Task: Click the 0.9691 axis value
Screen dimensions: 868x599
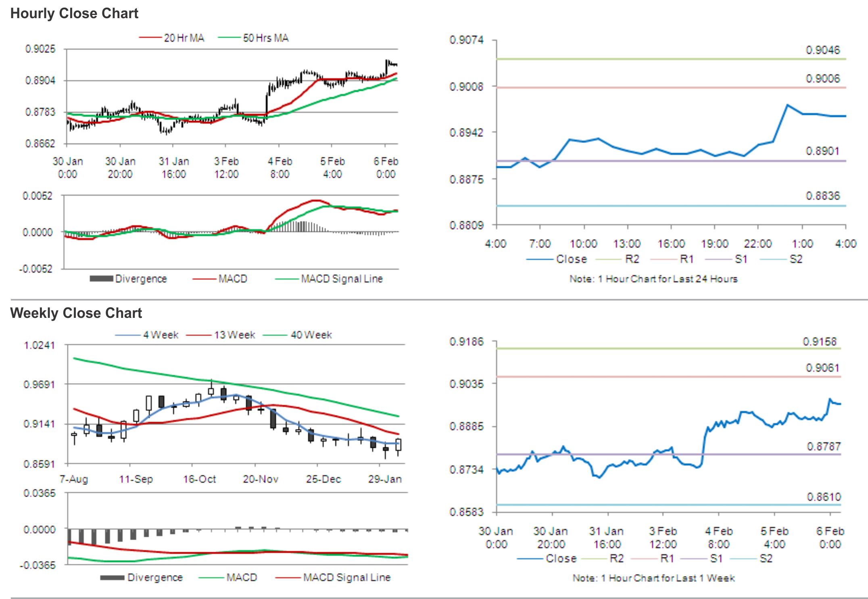Action: (39, 384)
